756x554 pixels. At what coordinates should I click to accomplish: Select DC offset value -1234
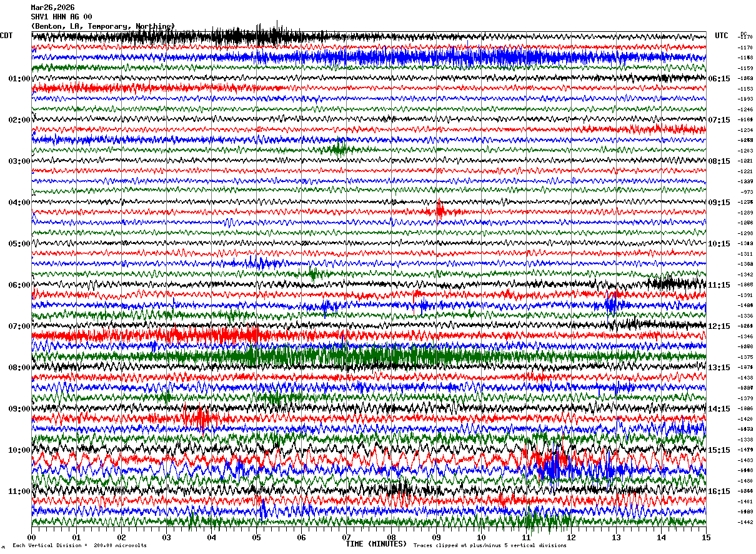coord(746,130)
